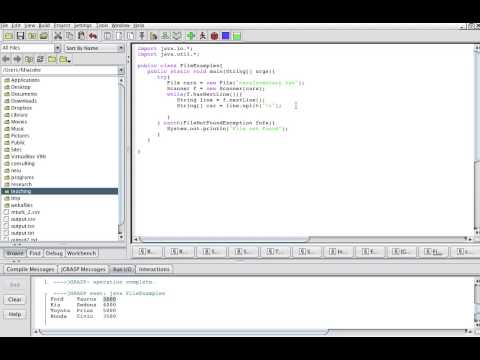Click the copy icon in toolbar
Screen dimensions: 480x360
(69, 36)
